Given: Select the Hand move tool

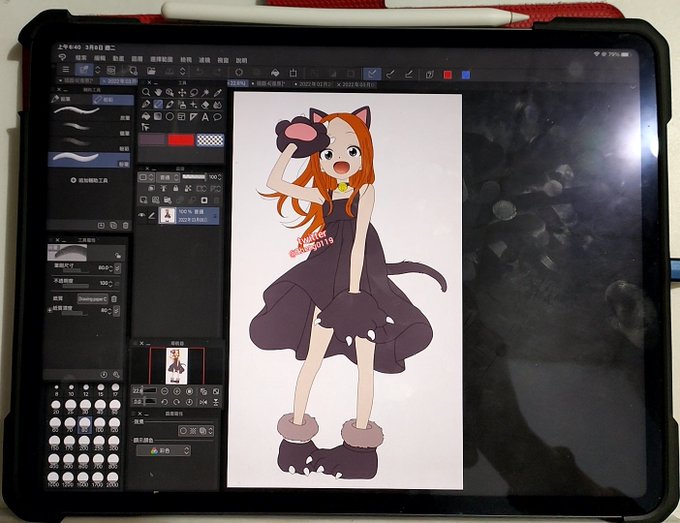Looking at the screenshot, I should pyautogui.click(x=158, y=92).
